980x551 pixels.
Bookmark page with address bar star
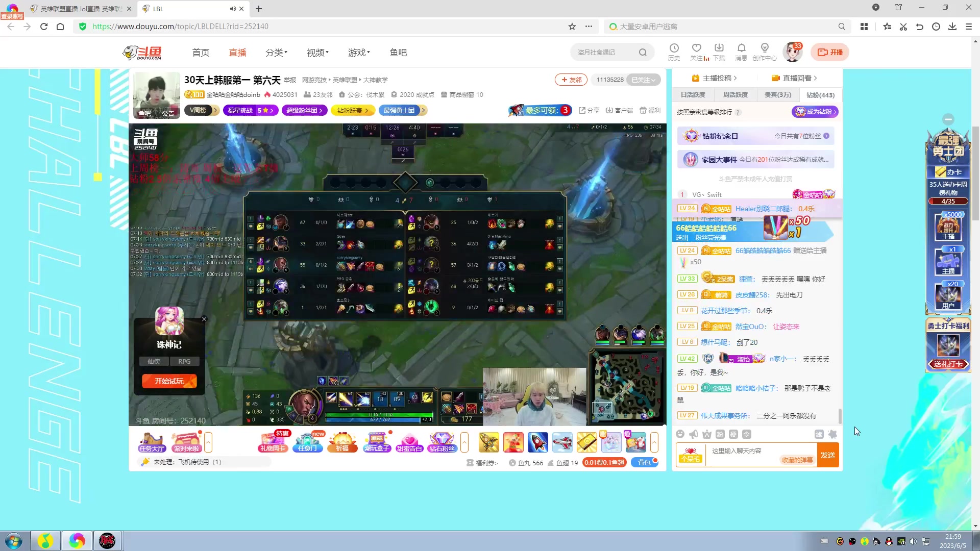[572, 27]
